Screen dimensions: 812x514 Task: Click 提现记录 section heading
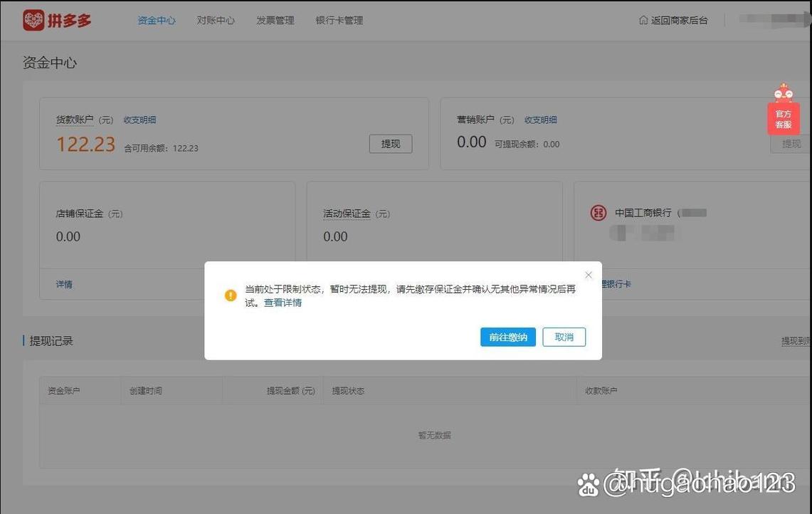51,341
